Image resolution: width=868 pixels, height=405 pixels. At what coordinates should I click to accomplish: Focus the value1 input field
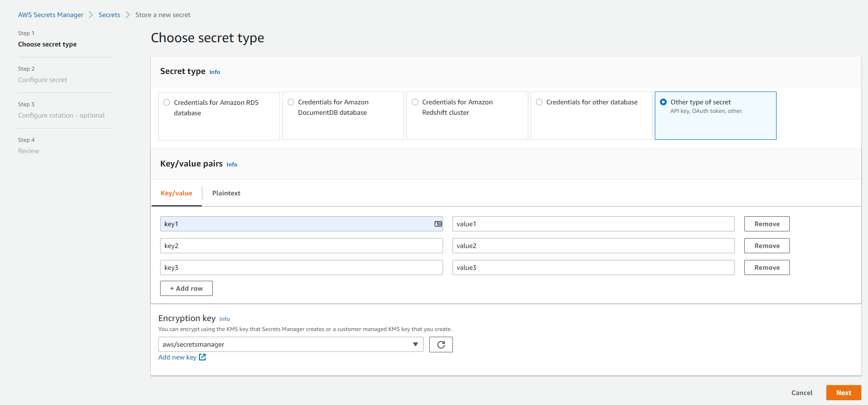(x=593, y=224)
